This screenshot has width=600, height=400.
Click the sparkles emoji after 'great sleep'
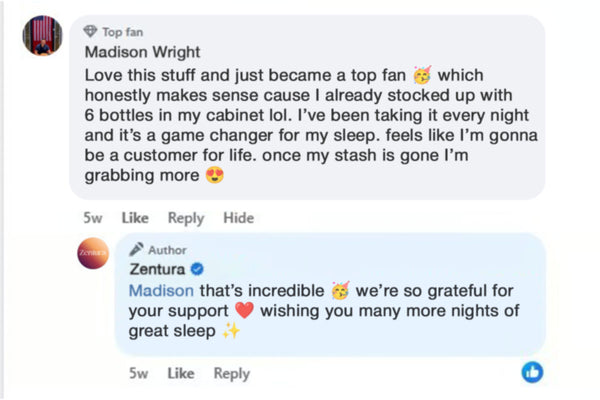(x=231, y=332)
